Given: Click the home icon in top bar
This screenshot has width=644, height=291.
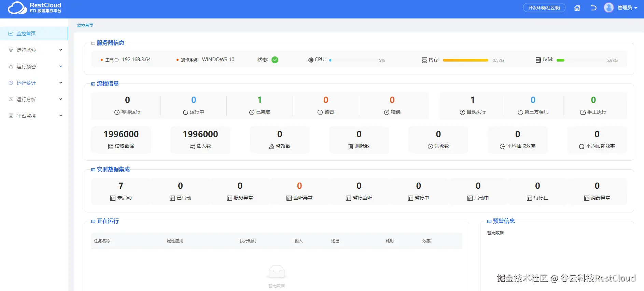Looking at the screenshot, I should pyautogui.click(x=577, y=8).
